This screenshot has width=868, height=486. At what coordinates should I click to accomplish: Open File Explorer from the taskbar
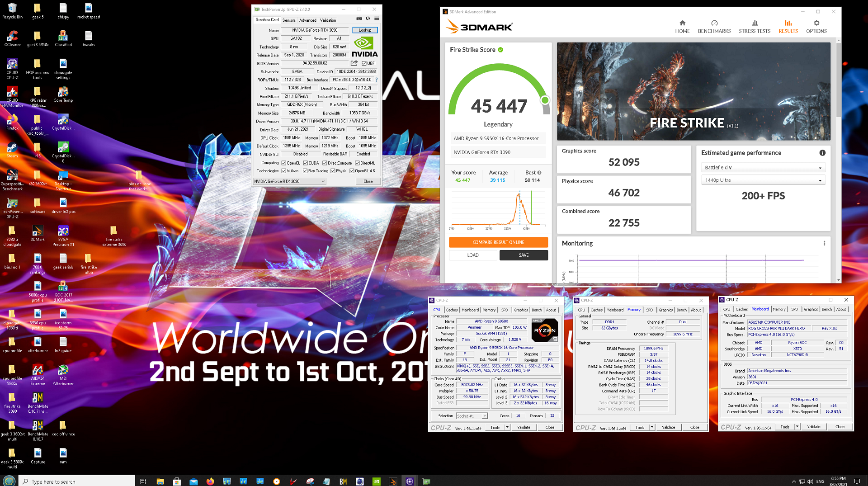point(160,481)
